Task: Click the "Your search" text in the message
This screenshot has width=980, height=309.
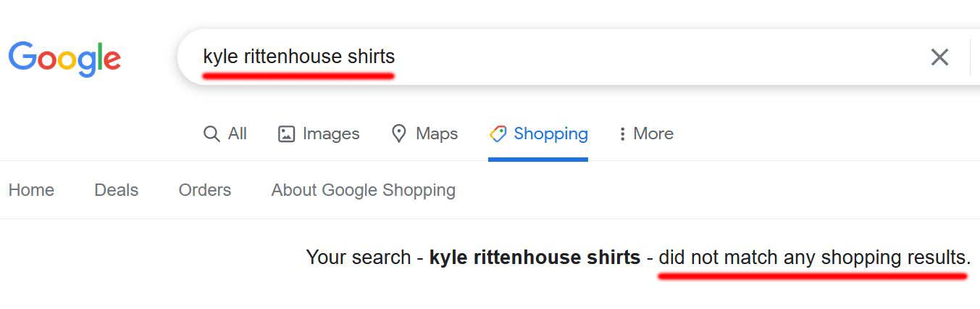Action: pyautogui.click(x=358, y=257)
